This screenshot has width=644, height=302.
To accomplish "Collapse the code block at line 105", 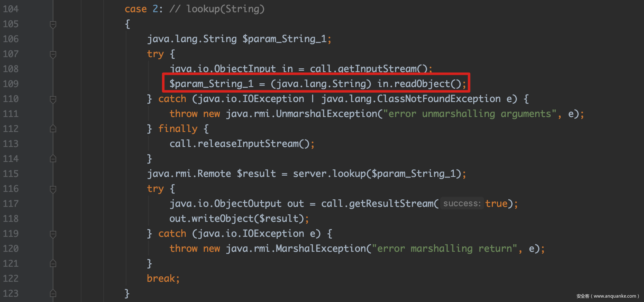I will [x=53, y=24].
